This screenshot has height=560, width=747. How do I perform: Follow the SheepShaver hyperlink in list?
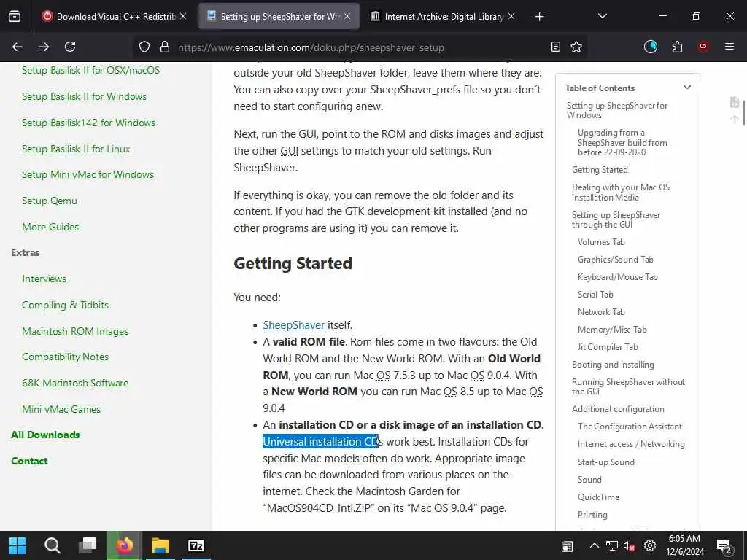pos(293,325)
